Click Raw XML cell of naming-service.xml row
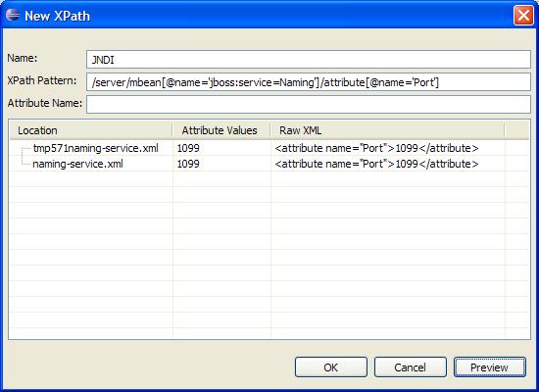The image size is (539, 392). [376, 164]
